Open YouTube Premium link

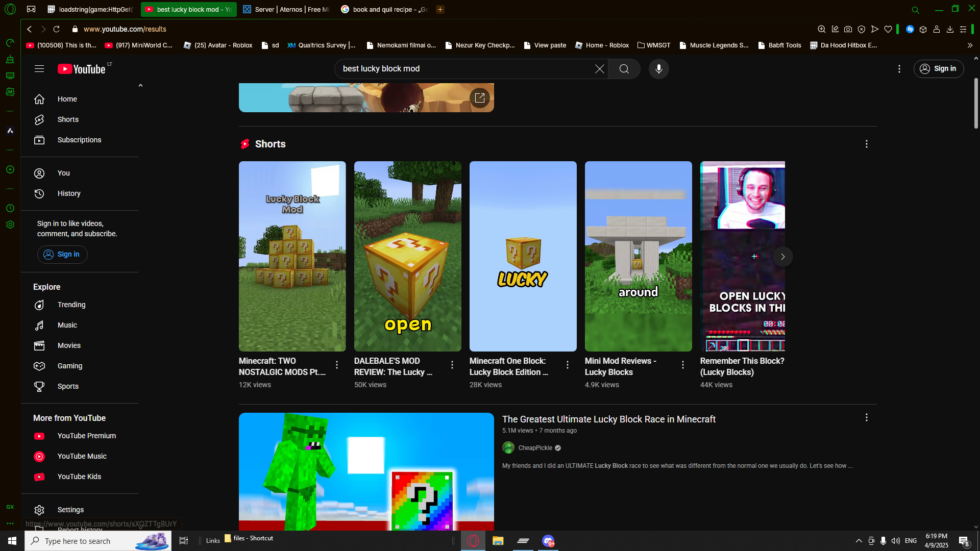tap(80, 436)
